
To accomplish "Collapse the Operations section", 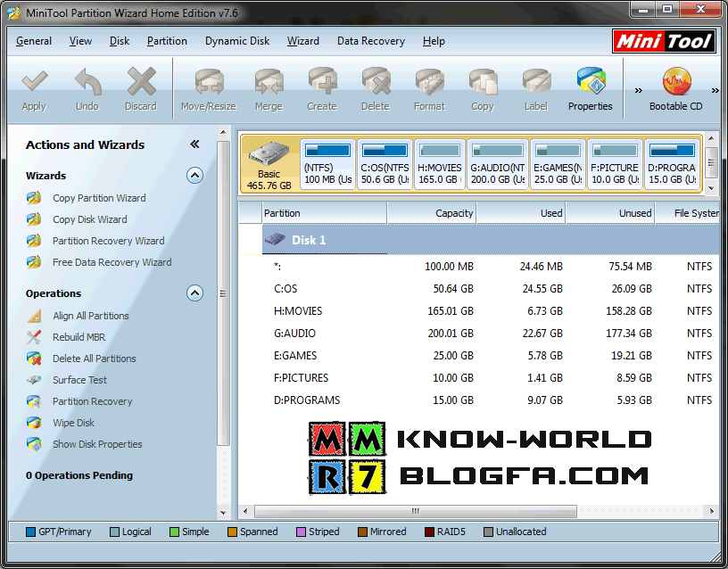I will [x=194, y=293].
